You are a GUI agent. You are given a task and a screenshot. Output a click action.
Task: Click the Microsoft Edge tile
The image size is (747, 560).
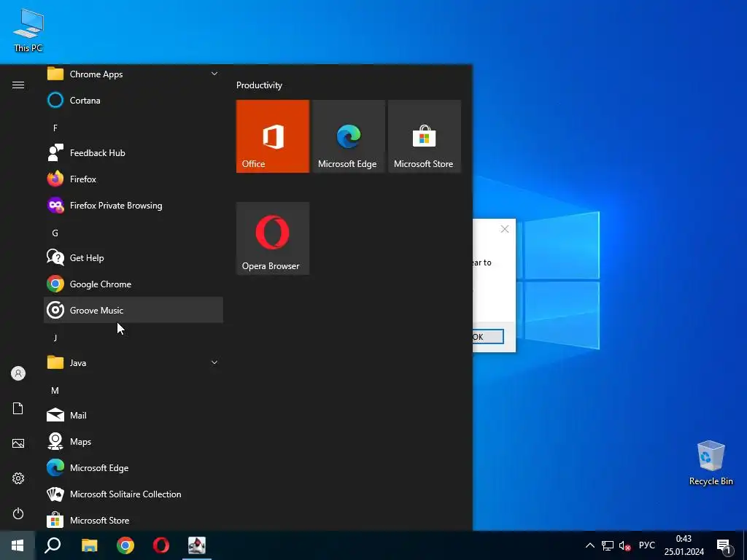[348, 136]
